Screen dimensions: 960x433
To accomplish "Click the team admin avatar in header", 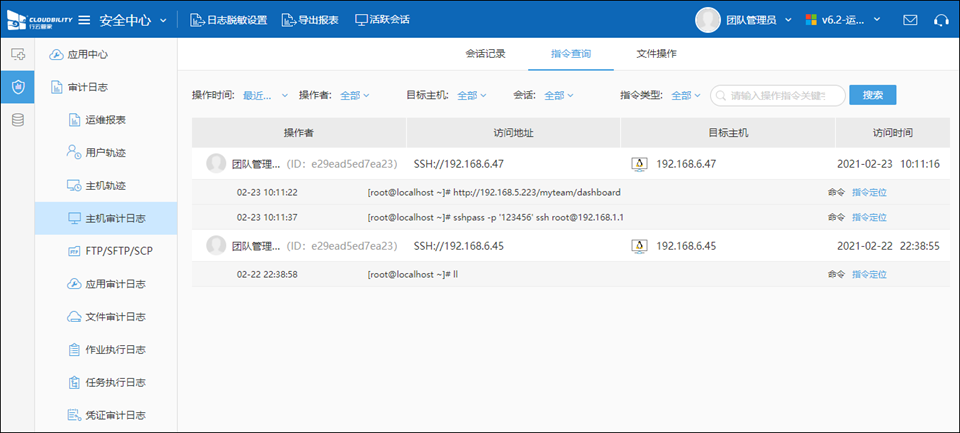I will (707, 20).
